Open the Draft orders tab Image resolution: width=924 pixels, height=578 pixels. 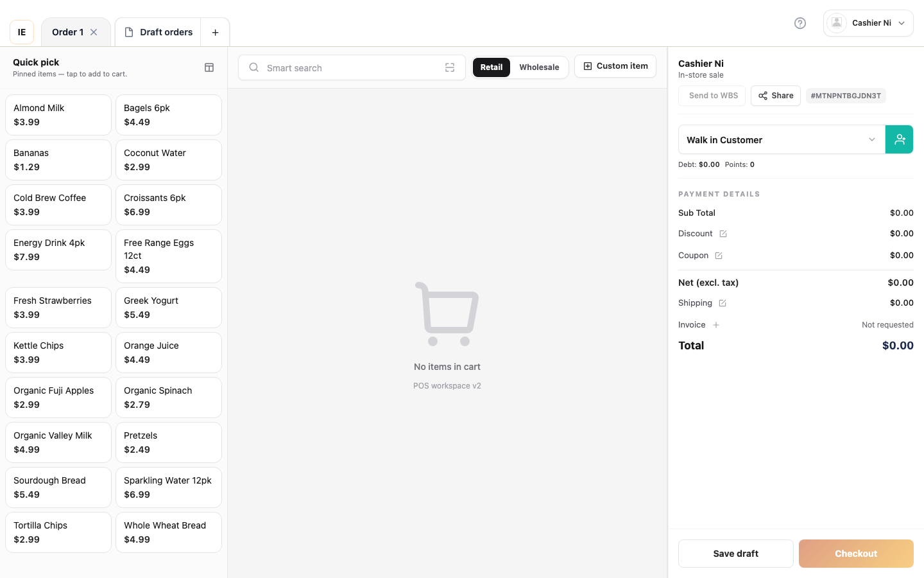tap(158, 32)
